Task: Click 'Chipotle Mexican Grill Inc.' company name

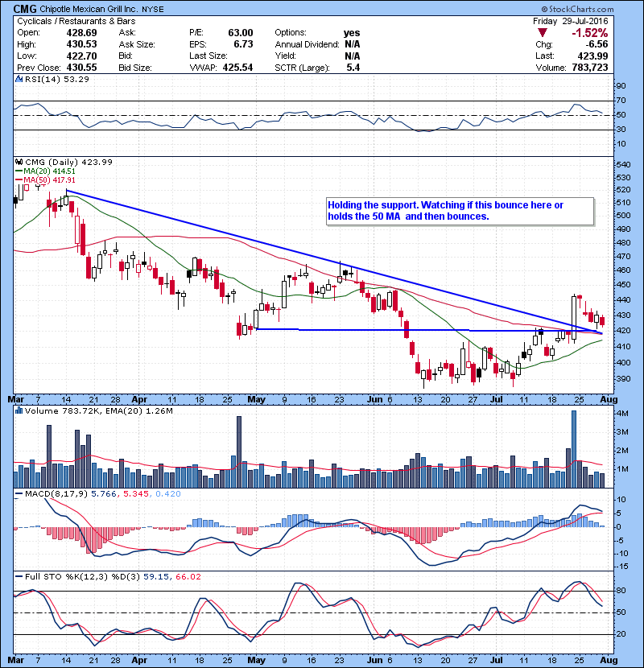Action: [89, 9]
